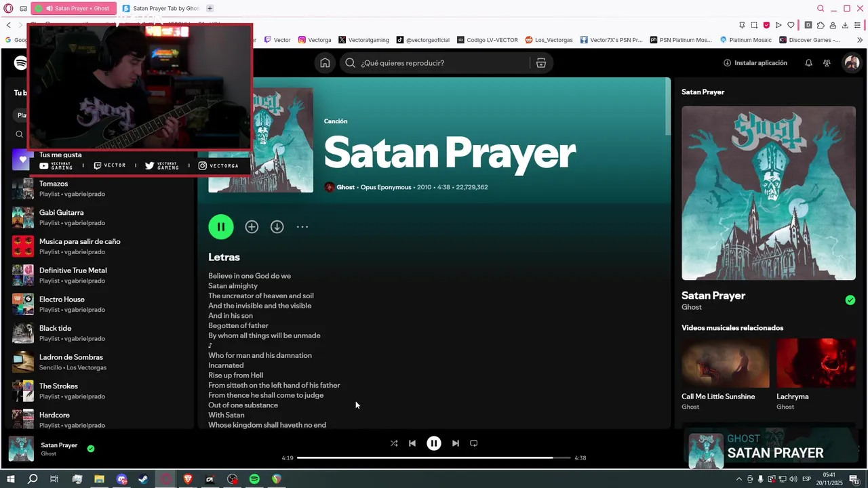Open Windows Start menu

point(10,479)
